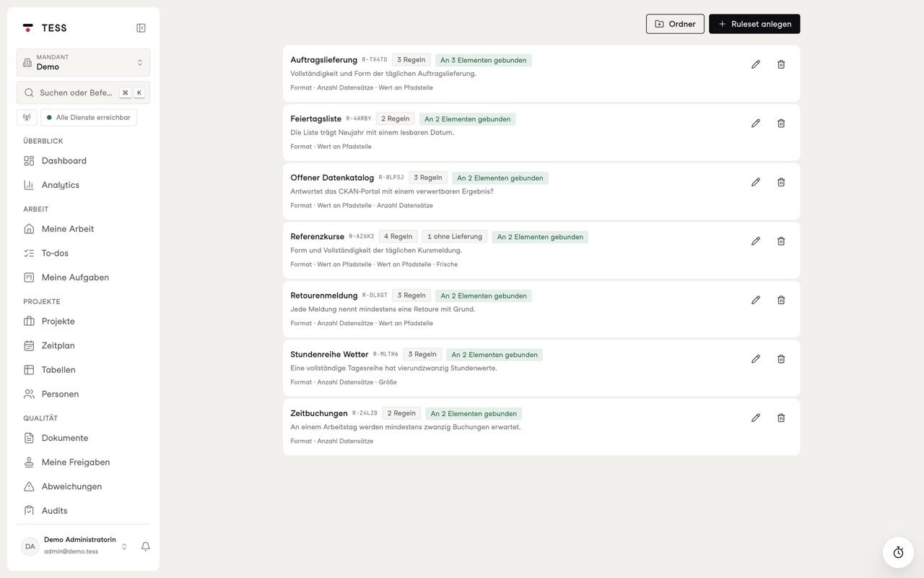Open the Referenzkurse ruleset title
Image resolution: width=924 pixels, height=578 pixels.
(317, 237)
